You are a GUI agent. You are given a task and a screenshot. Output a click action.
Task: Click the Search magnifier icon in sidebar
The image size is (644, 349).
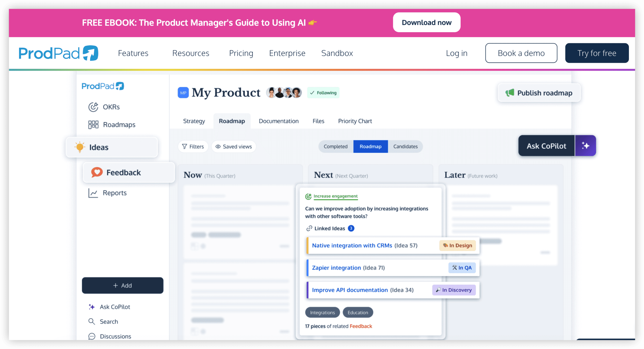[92, 322]
